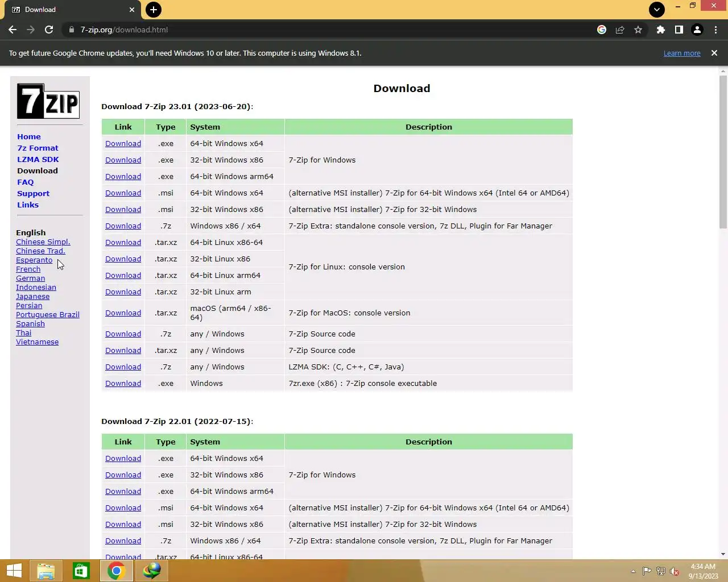Switch language to German

pyautogui.click(x=31, y=278)
